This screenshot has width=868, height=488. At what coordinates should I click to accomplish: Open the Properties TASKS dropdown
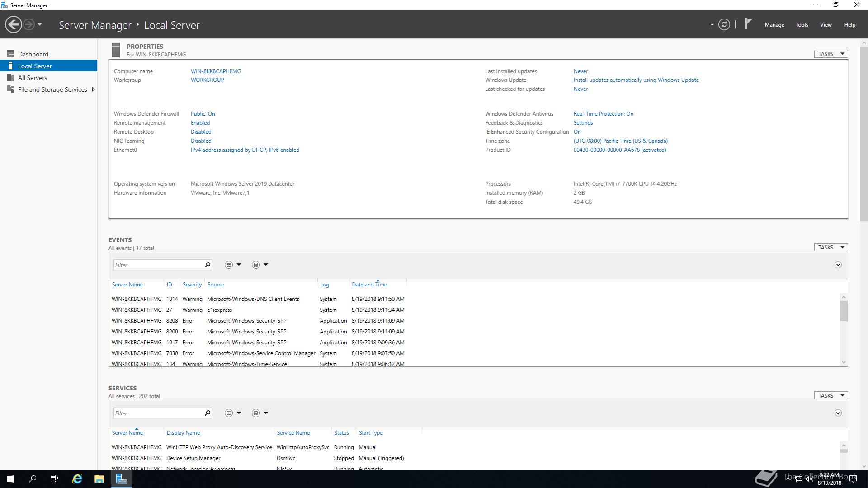(x=831, y=54)
